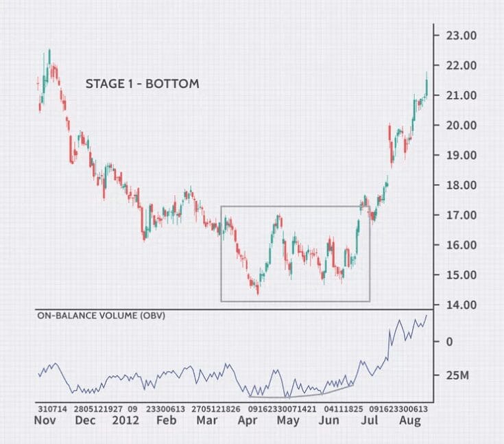Click the 14.00 price axis label
Image resolution: width=504 pixels, height=444 pixels.
coord(461,305)
